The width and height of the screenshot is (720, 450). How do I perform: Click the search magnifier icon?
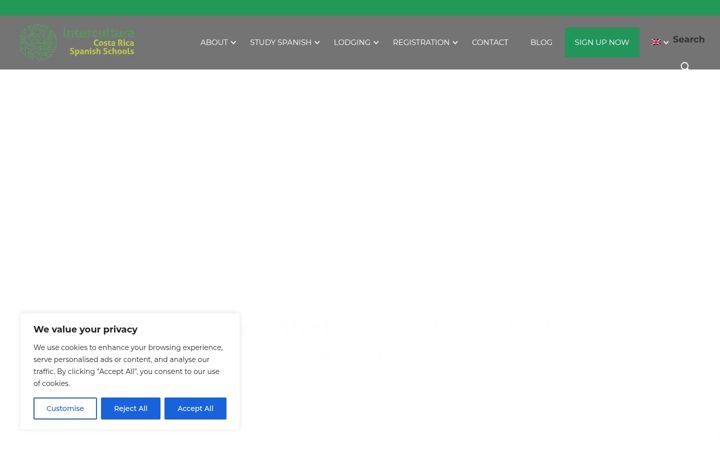[x=685, y=67]
